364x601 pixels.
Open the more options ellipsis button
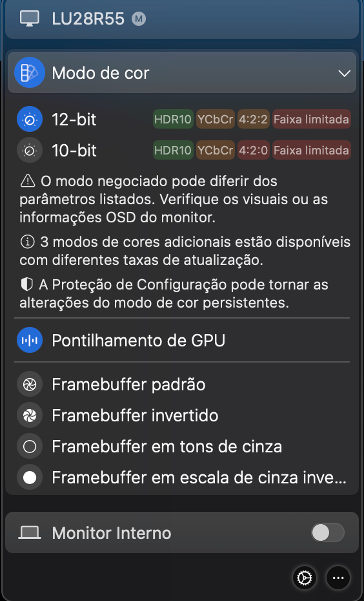(338, 578)
